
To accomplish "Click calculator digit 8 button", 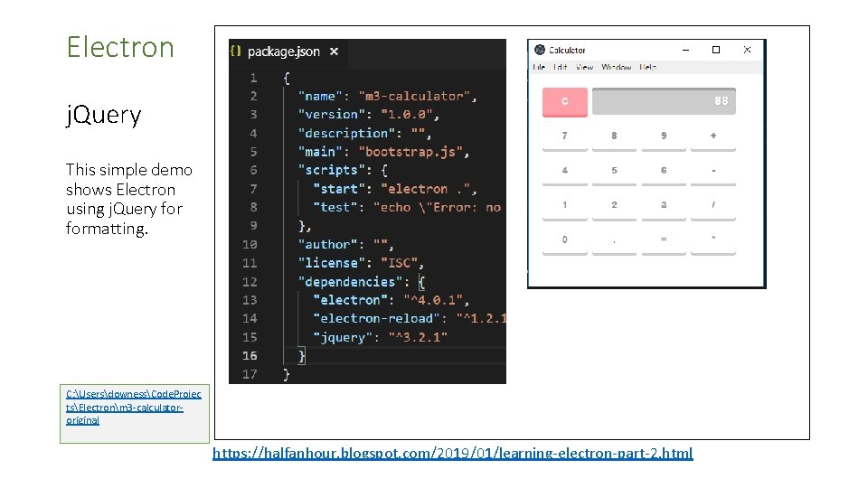I will [x=614, y=137].
